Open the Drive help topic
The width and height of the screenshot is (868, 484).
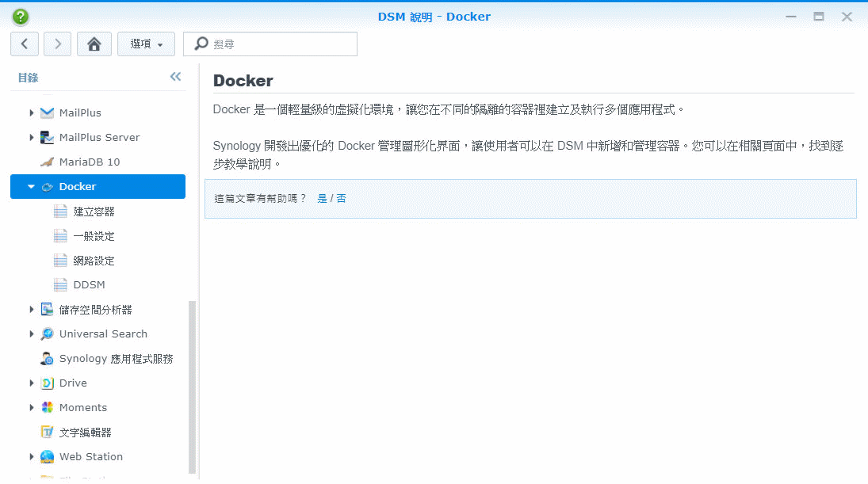[73, 383]
